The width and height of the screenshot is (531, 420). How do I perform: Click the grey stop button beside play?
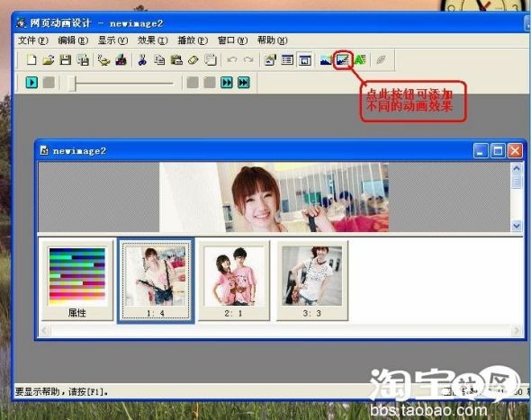49,83
